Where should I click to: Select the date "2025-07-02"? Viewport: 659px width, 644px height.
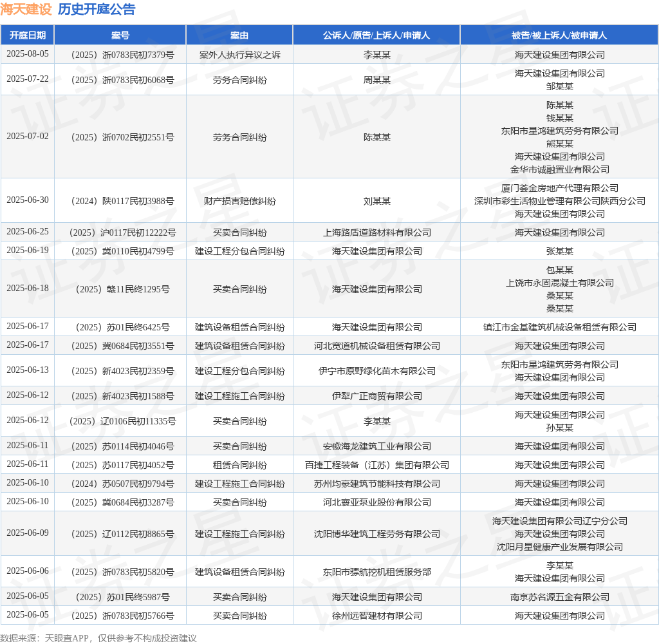tap(27, 137)
